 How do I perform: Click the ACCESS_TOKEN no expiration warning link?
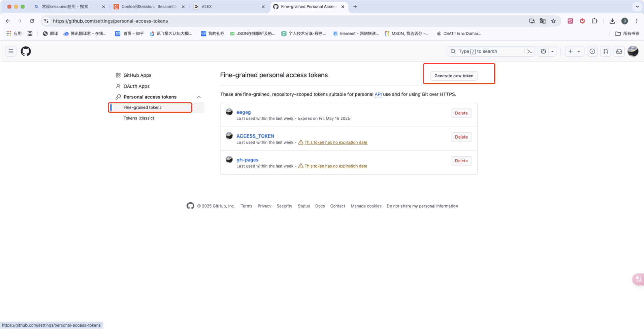(x=336, y=143)
